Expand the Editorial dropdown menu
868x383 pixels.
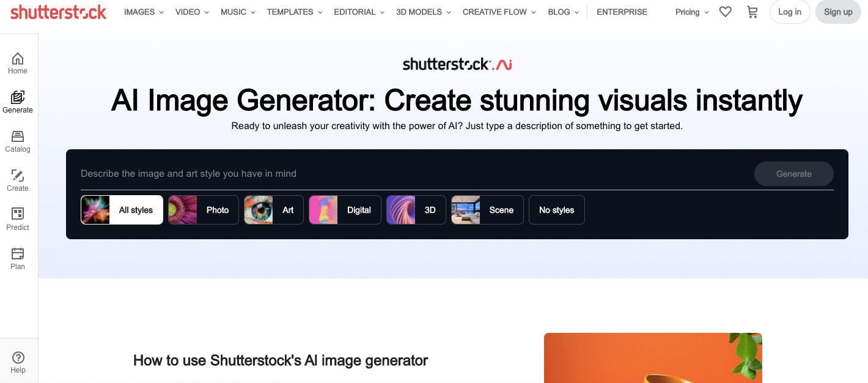[359, 12]
